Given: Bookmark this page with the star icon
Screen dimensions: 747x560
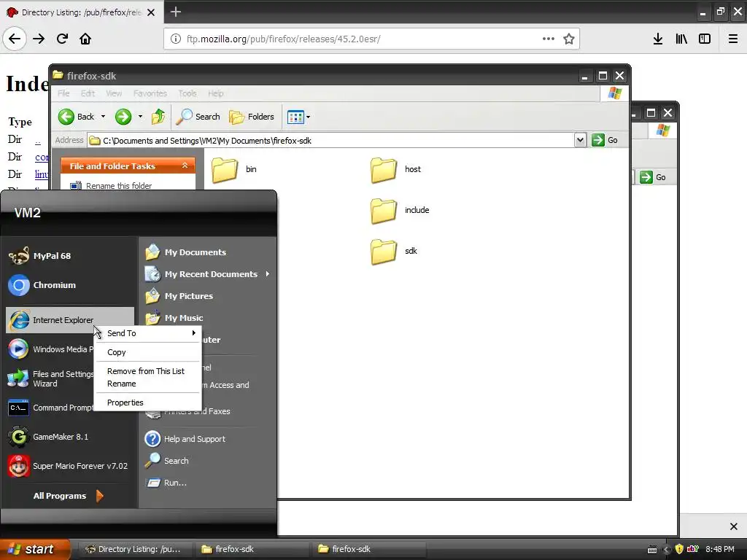Looking at the screenshot, I should tap(569, 39).
